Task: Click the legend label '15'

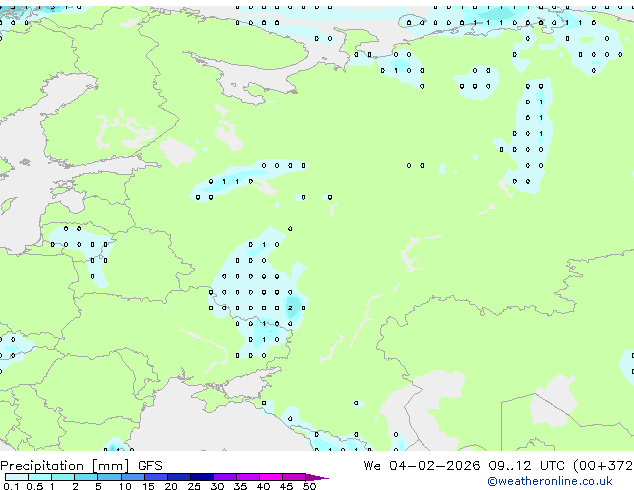Action: [x=148, y=486]
